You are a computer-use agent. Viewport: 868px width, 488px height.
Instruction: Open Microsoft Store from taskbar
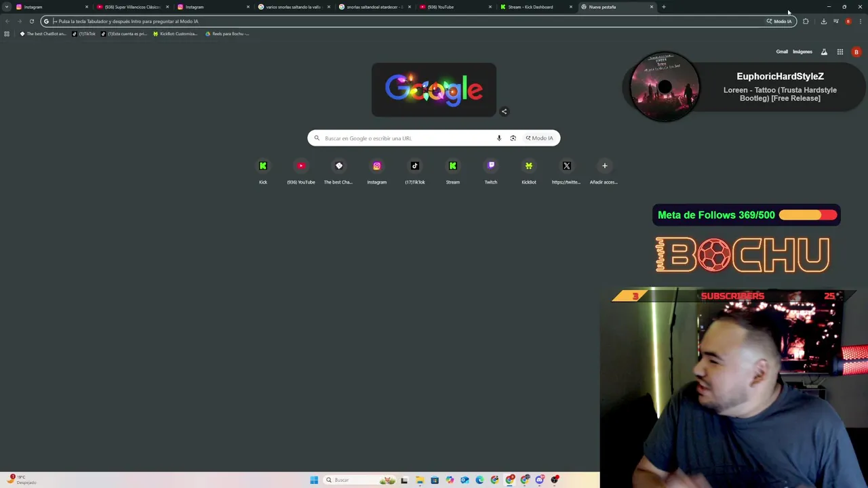click(435, 480)
